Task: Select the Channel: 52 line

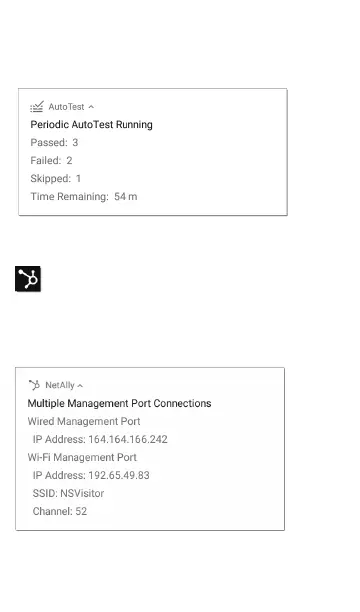Action: pyautogui.click(x=60, y=511)
